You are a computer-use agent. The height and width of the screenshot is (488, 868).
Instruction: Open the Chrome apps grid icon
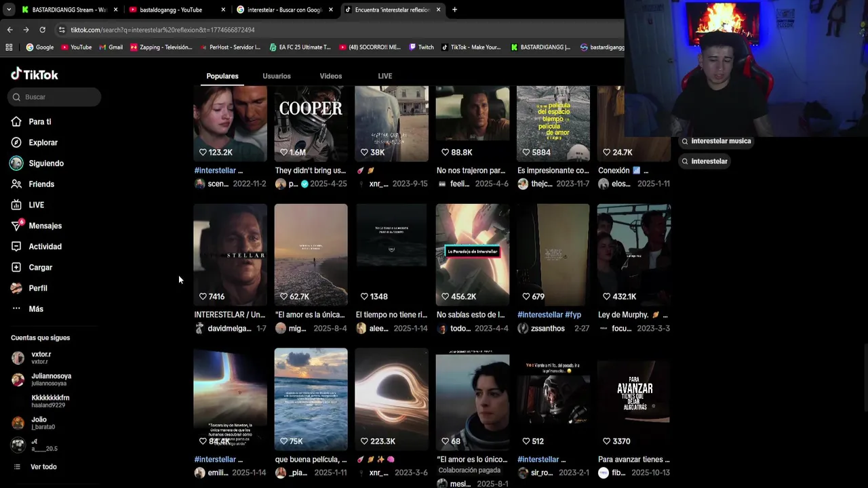(9, 47)
